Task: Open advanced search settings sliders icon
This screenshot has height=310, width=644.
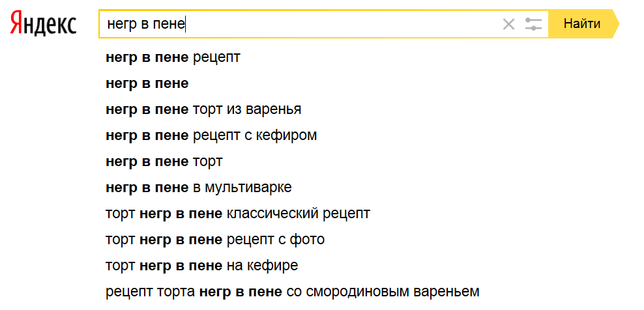Action: pyautogui.click(x=533, y=25)
